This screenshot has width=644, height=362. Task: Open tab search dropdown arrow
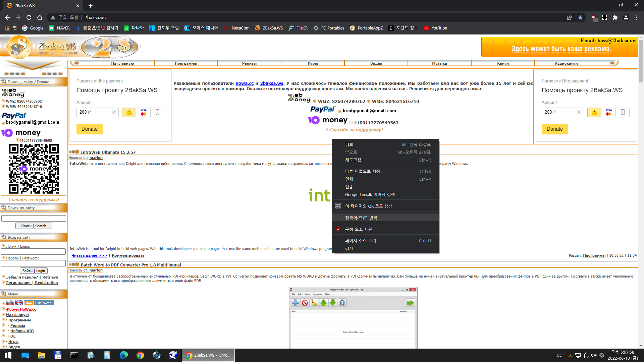pyautogui.click(x=590, y=5)
